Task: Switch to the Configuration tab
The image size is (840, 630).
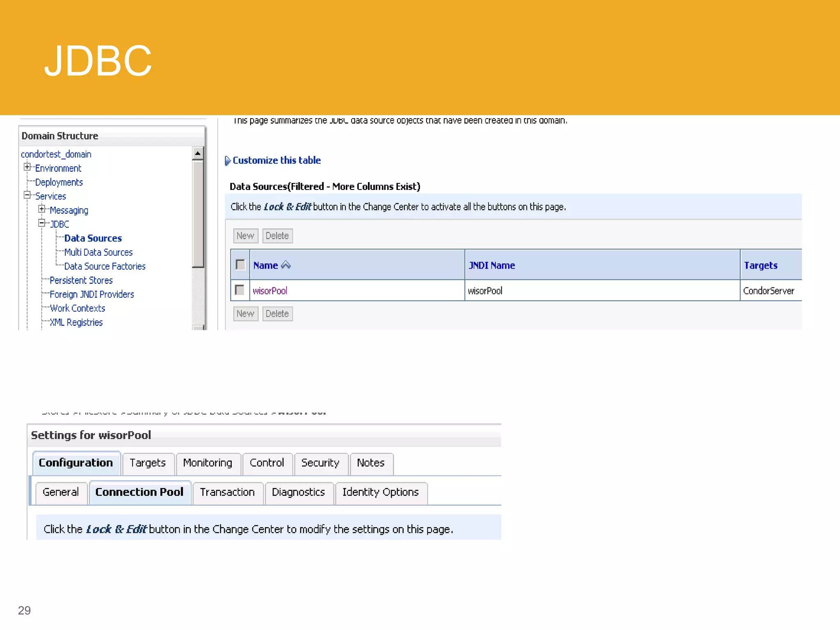Action: point(76,463)
